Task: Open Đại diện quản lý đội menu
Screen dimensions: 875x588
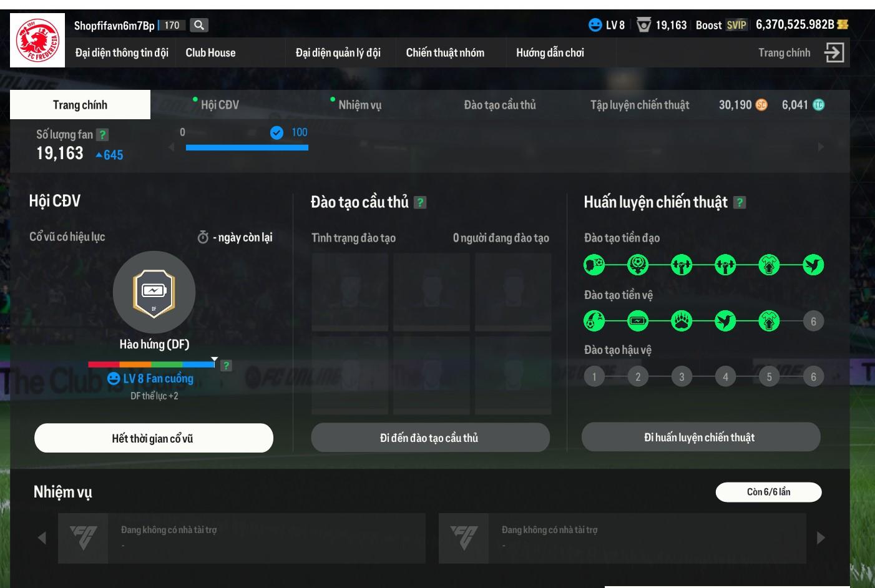Action: pyautogui.click(x=338, y=52)
